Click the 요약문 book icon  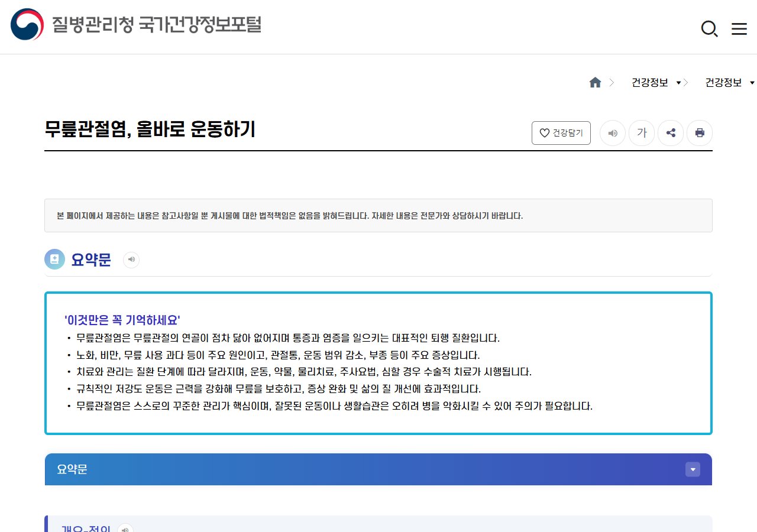click(54, 259)
